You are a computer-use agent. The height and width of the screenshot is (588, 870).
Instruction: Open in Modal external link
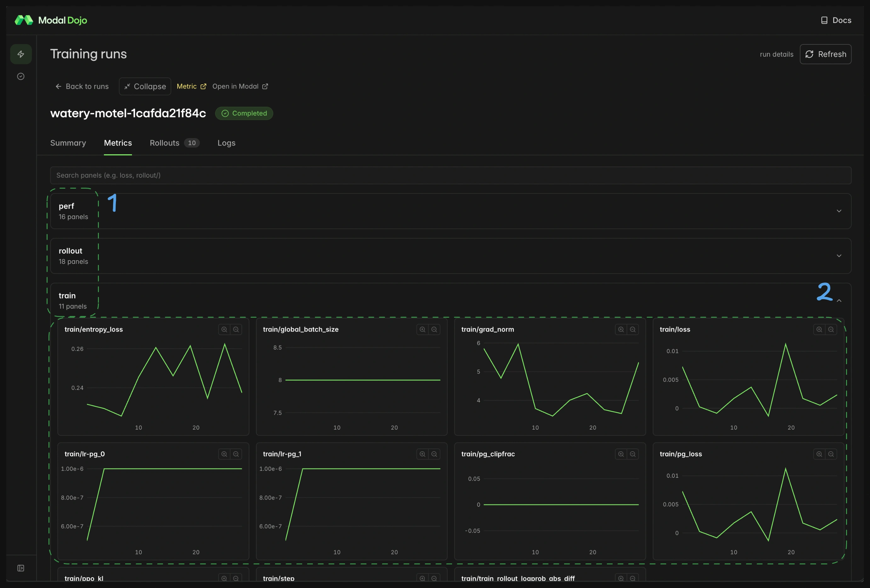(x=240, y=87)
